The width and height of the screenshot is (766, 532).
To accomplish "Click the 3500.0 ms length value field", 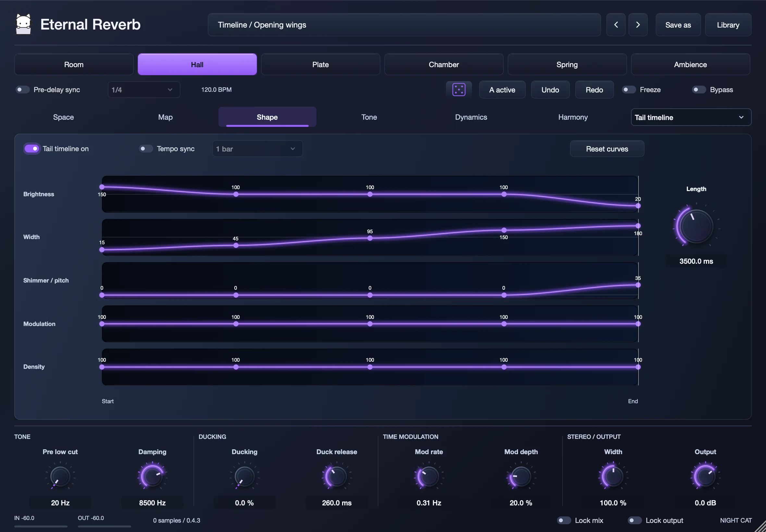I will point(696,261).
